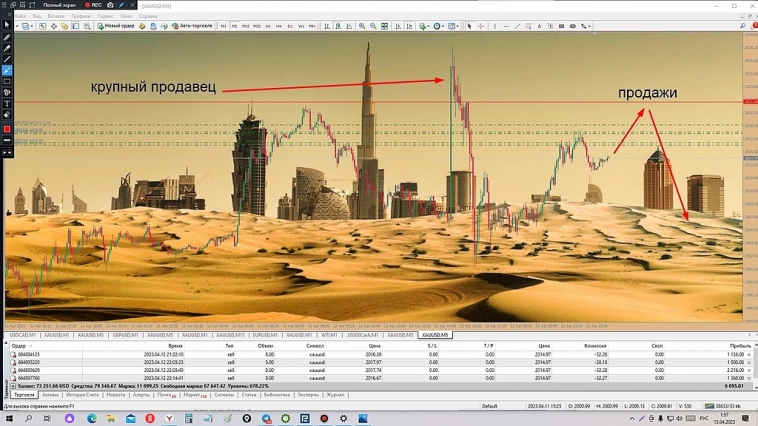758x426 pixels.
Task: Click the zoom in magnifier icon
Action: click(362, 26)
